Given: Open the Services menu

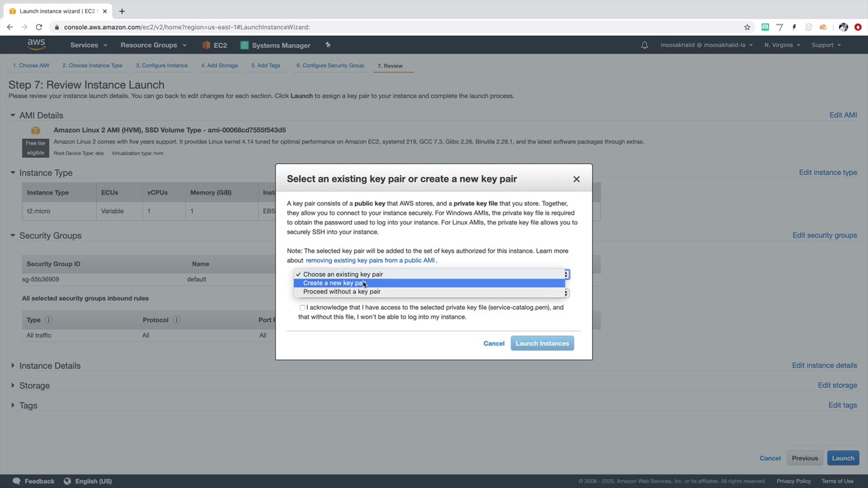Looking at the screenshot, I should tap(88, 45).
